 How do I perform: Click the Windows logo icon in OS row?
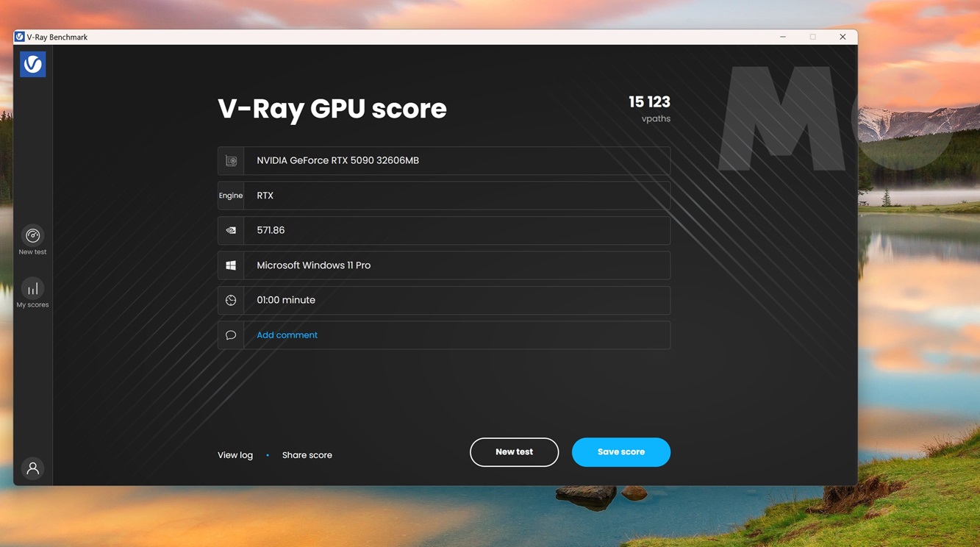click(231, 265)
